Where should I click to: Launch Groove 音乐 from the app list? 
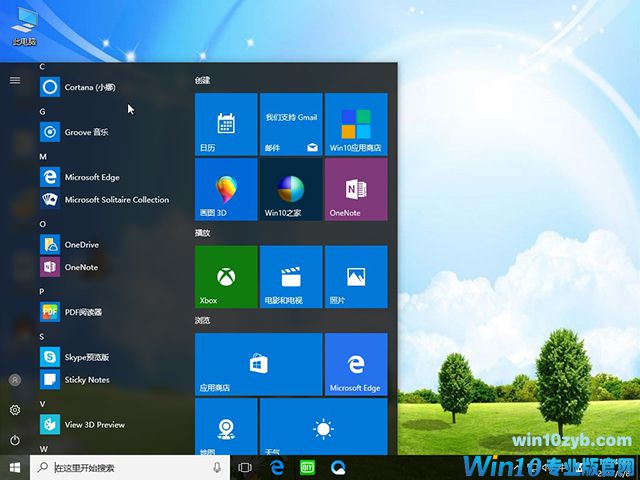click(110, 132)
